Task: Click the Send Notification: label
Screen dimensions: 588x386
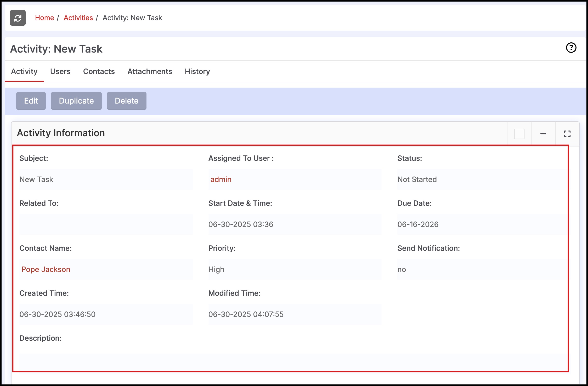Action: click(428, 248)
